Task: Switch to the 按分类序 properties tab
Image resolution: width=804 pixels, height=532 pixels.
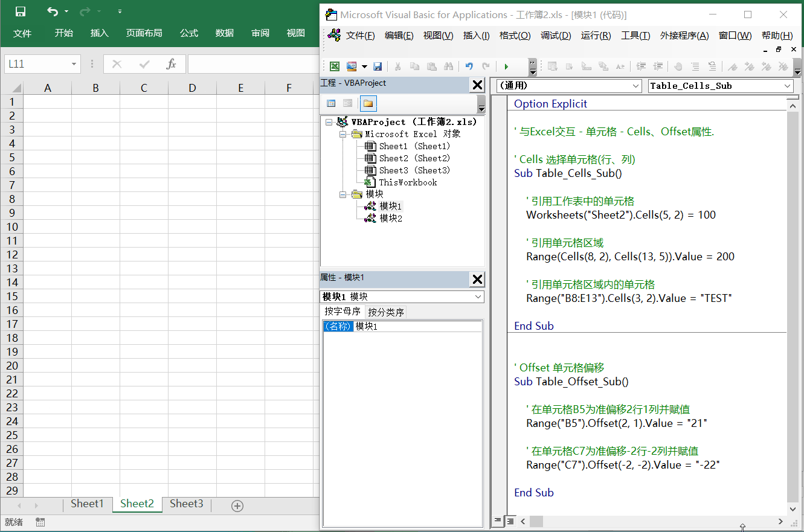Action: tap(386, 312)
